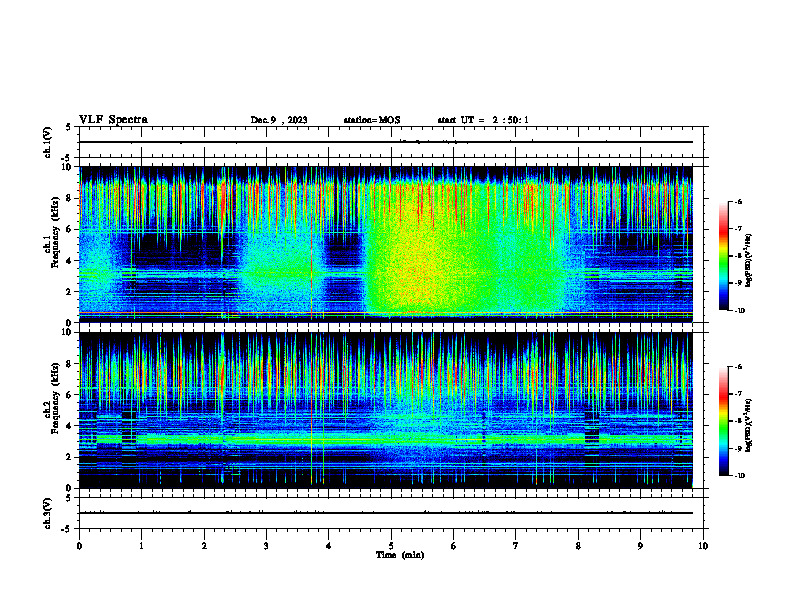
Task: Click time-axis tick label "7"
Action: click(x=516, y=546)
